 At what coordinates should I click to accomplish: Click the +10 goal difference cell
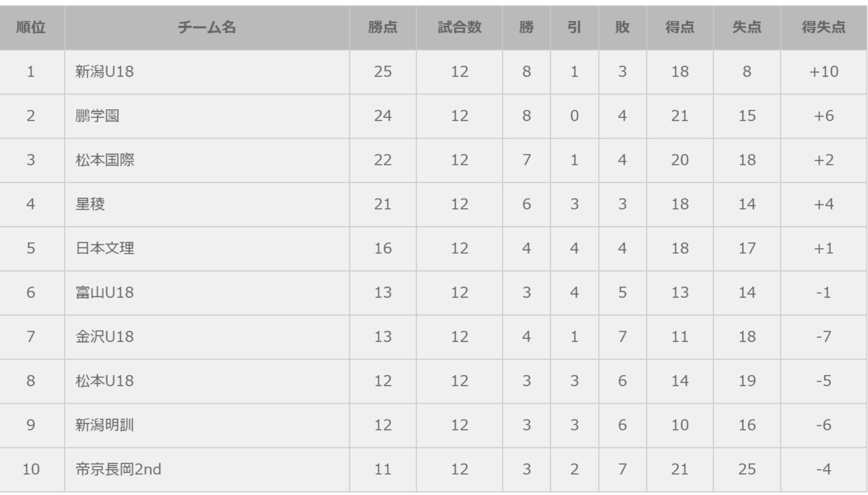pyautogui.click(x=824, y=71)
